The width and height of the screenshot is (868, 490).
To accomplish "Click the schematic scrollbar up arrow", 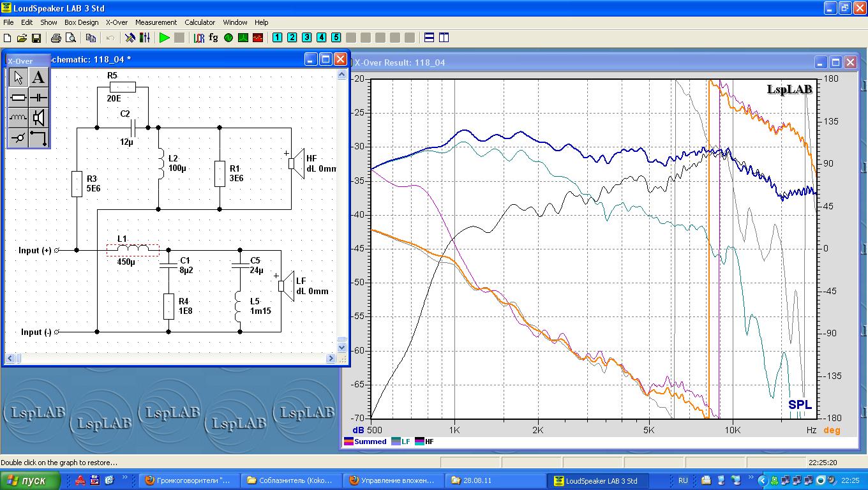I will (342, 75).
